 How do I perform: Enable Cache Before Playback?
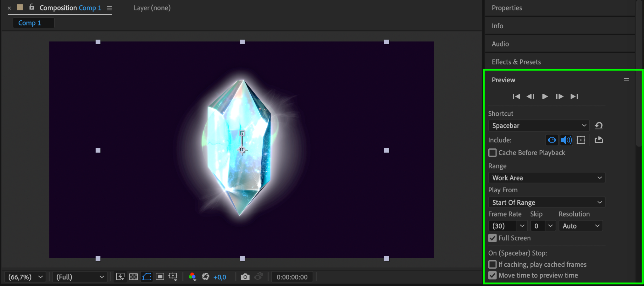(492, 153)
